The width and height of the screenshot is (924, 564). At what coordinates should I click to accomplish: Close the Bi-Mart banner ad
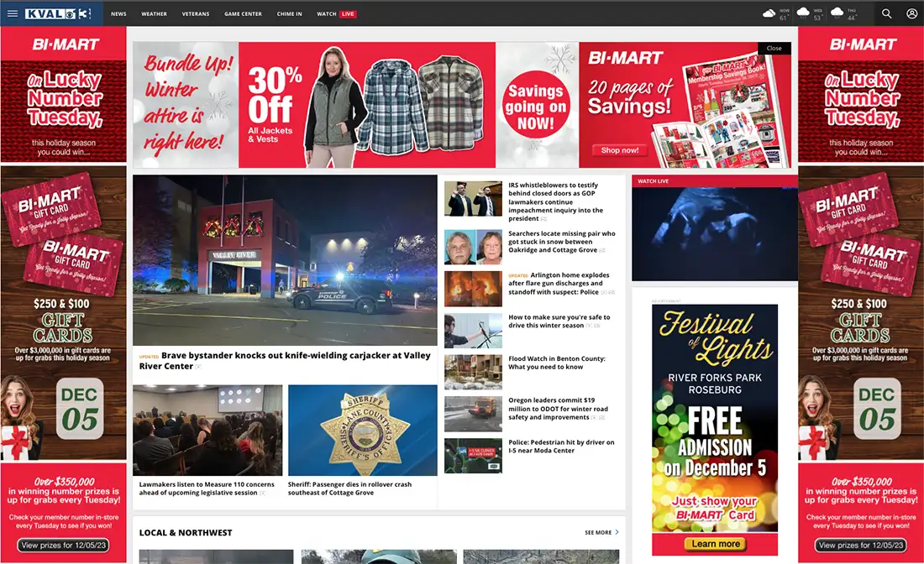(x=774, y=49)
